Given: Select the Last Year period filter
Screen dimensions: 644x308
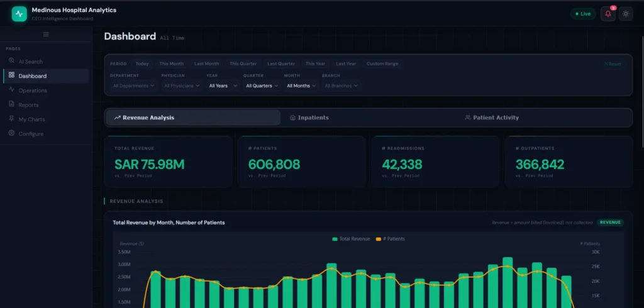Looking at the screenshot, I should (346, 63).
